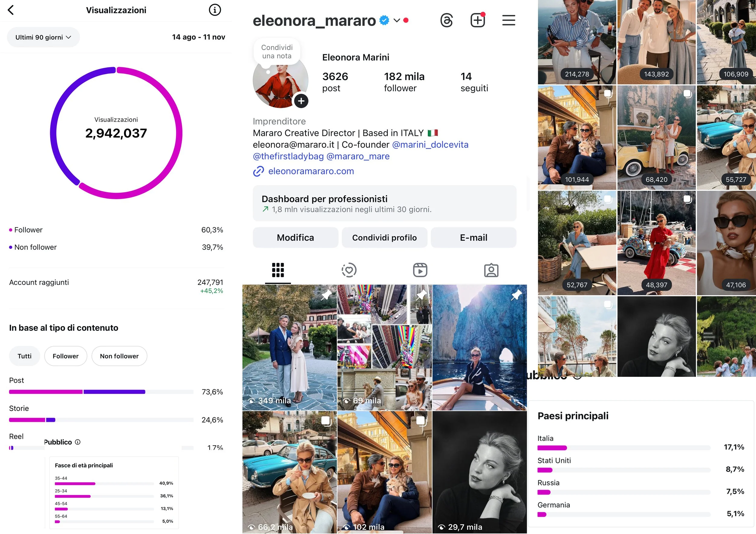Tap the back arrow in Visualizzazioni
The width and height of the screenshot is (756, 534).
pyautogui.click(x=11, y=10)
